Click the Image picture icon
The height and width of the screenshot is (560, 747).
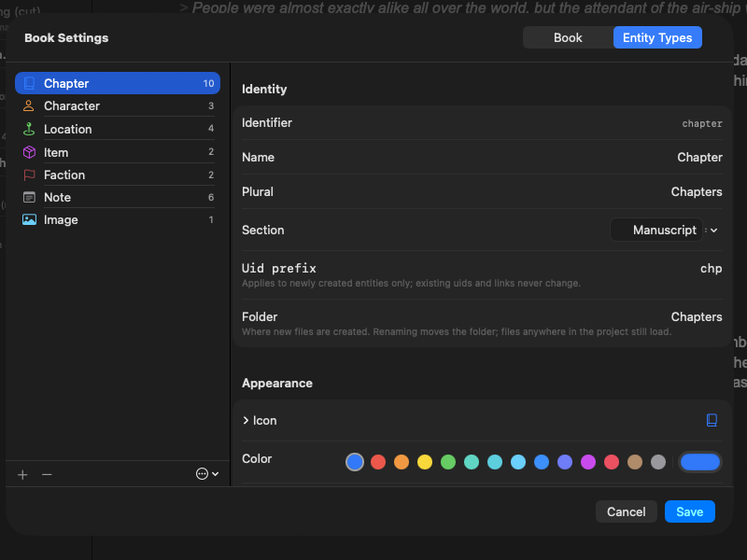pos(29,219)
